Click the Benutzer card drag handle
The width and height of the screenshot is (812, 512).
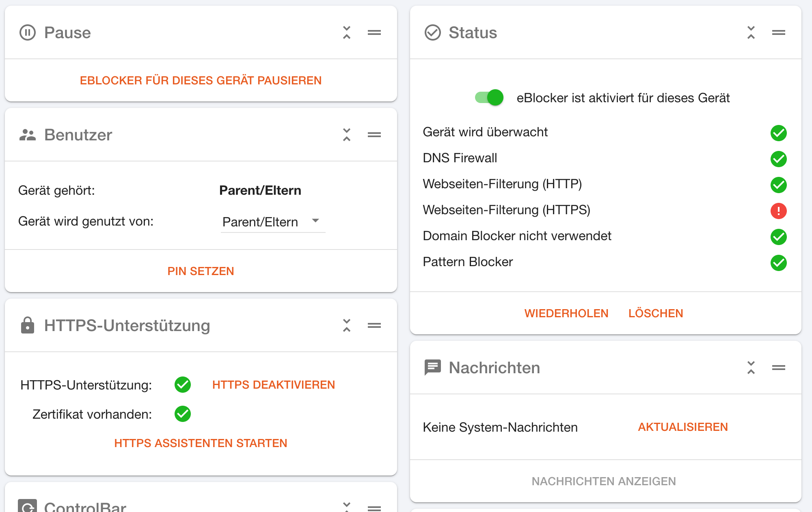coord(374,135)
